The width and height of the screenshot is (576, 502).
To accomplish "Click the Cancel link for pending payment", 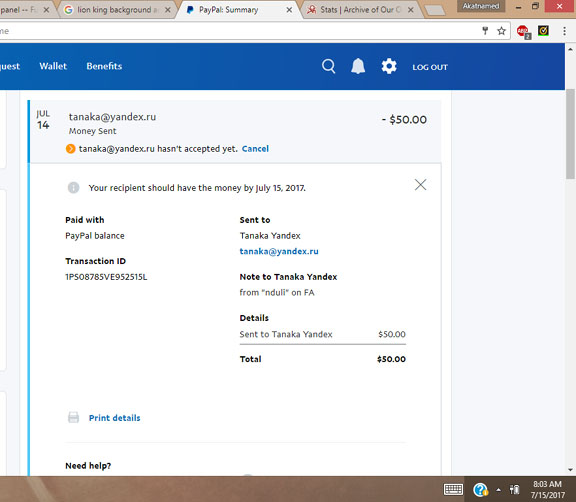I will point(255,149).
